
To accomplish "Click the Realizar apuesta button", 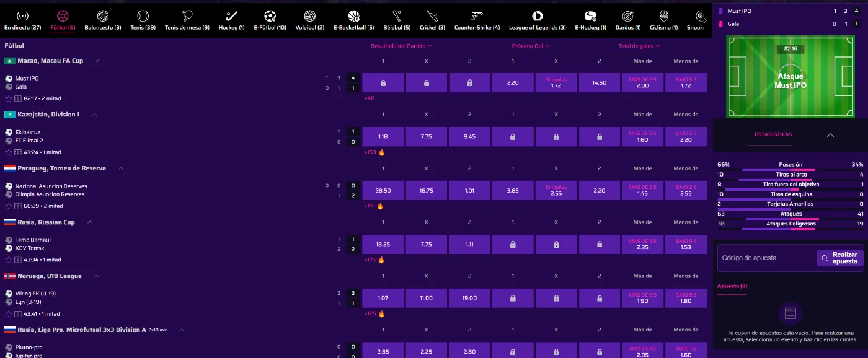I will [x=840, y=258].
